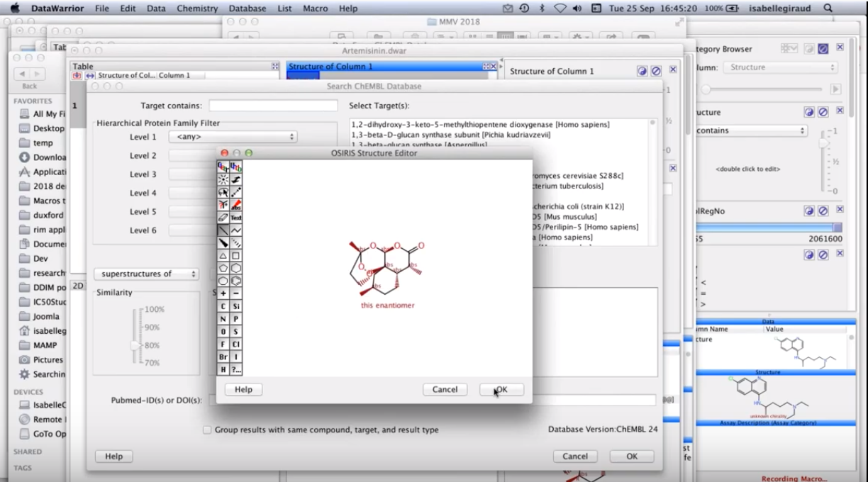This screenshot has height=482, width=868.
Task: Click the 'Target contains' input field
Action: coord(273,106)
